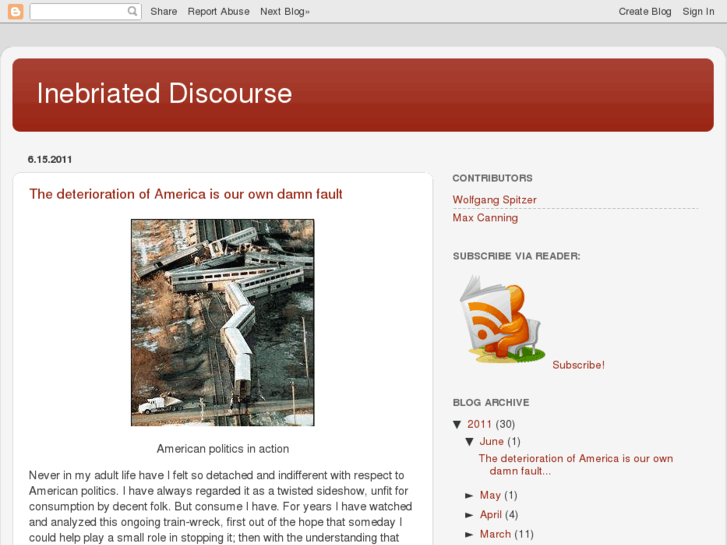The width and height of the screenshot is (727, 545).
Task: Open the Inebriated Discourse blog title
Action: coord(165,93)
